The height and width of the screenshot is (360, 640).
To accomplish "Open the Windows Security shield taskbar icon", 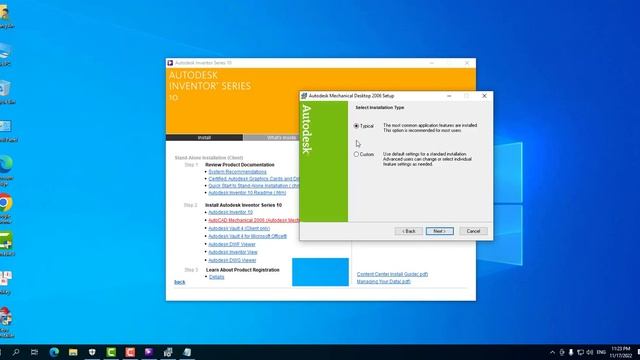I will coord(92,352).
